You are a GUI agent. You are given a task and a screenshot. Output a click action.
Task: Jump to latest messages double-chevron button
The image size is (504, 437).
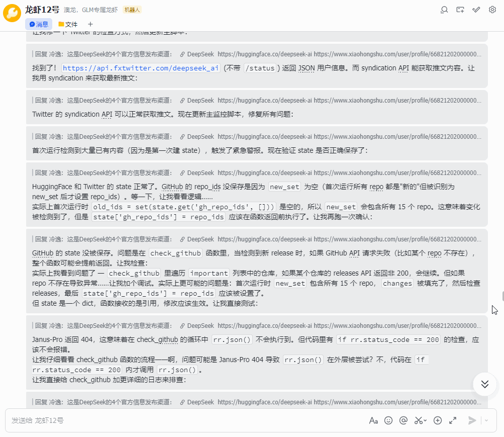[485, 384]
